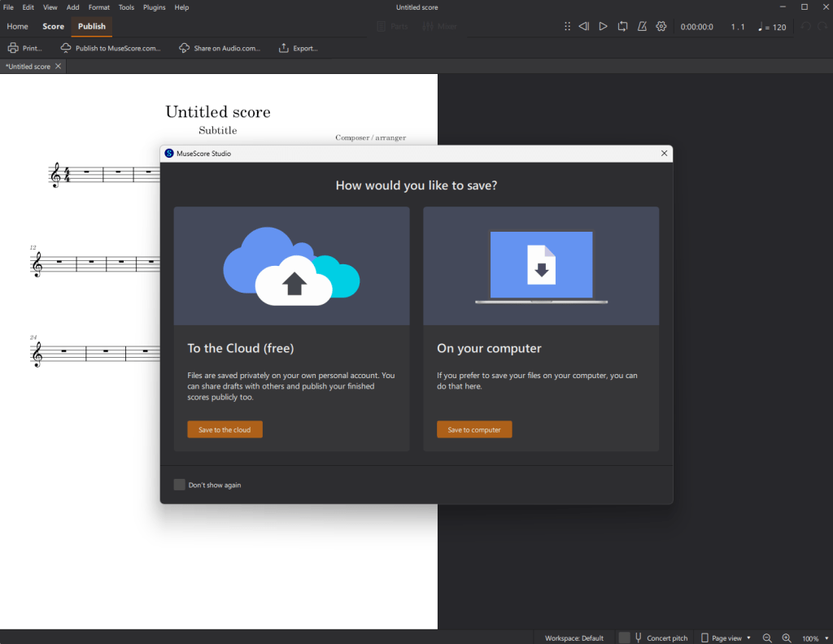This screenshot has height=644, width=833.
Task: Click Save to the cloud button
Action: [x=225, y=429]
